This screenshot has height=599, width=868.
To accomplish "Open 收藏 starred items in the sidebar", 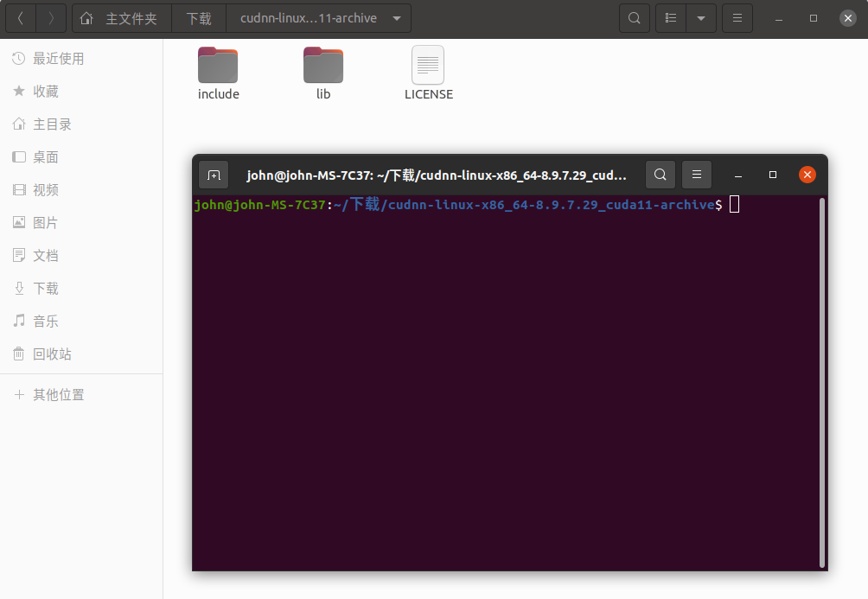I will pos(81,92).
